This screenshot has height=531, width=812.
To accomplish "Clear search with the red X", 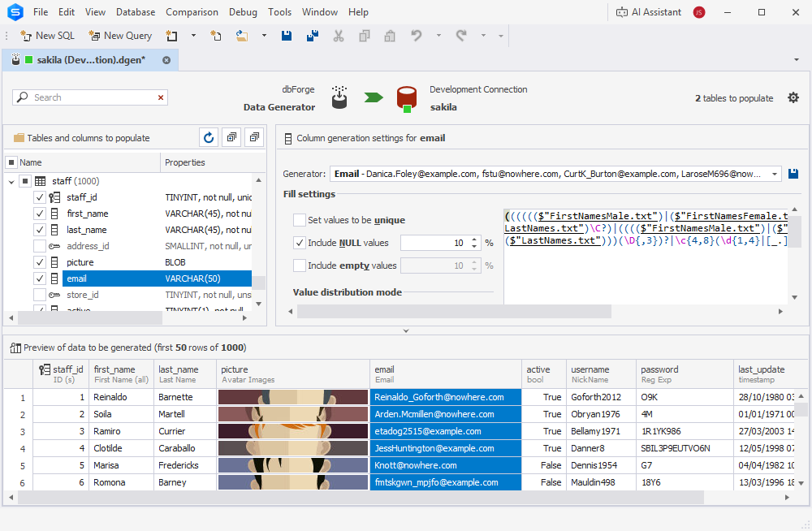I will tap(161, 97).
